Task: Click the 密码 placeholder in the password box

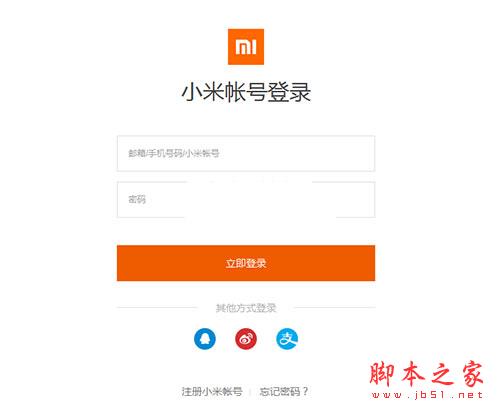Action: [137, 200]
